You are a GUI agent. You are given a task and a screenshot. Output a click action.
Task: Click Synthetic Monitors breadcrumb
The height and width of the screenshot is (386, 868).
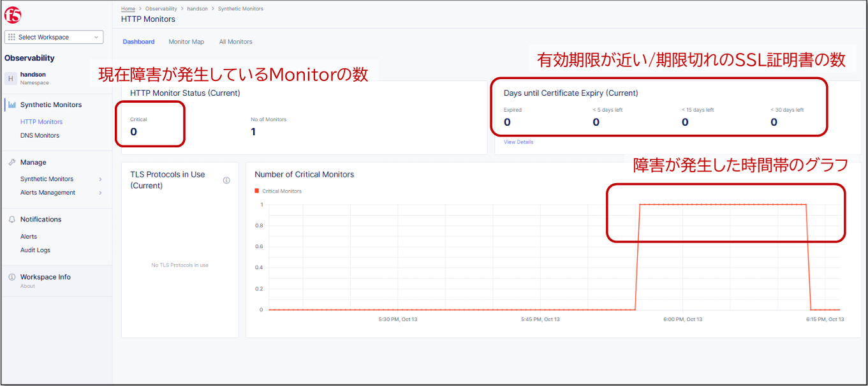point(240,9)
